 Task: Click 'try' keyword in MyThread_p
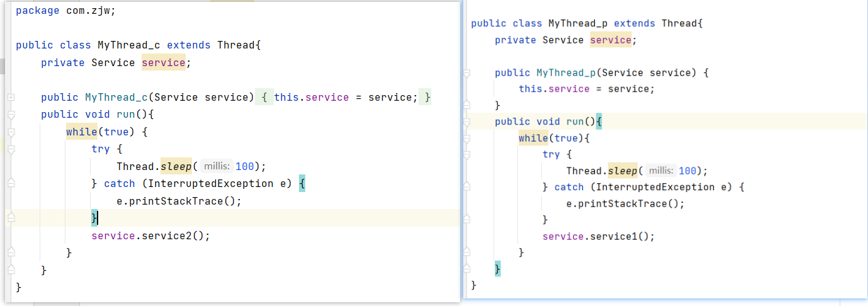[x=551, y=154]
